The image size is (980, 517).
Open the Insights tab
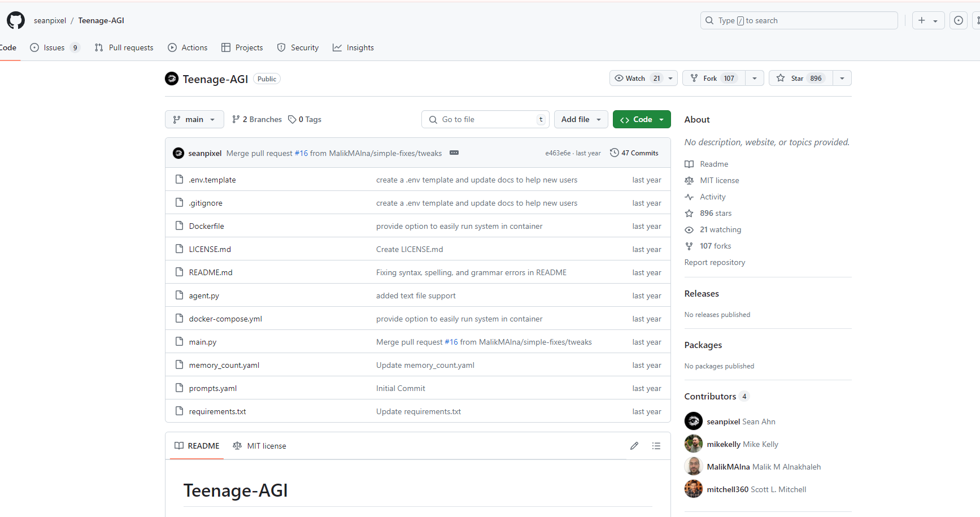353,47
